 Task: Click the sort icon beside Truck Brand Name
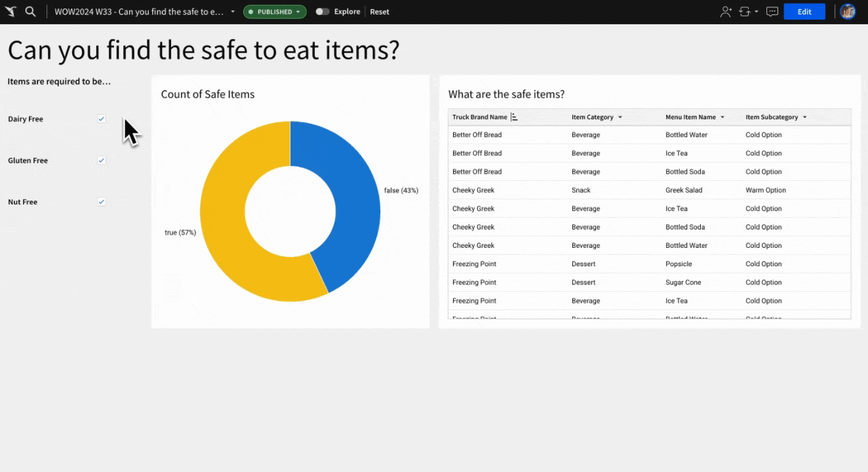[515, 117]
